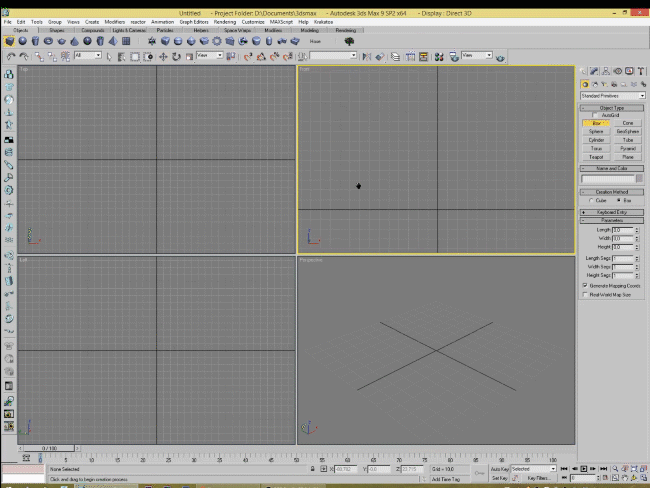
Task: Uncheck Generate Mapping Coords
Action: [585, 284]
